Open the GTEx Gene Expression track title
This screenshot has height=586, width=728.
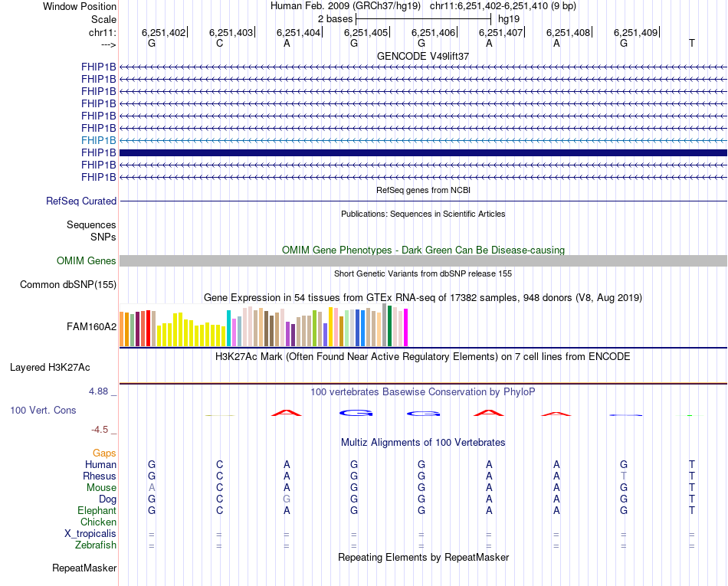[423, 298]
